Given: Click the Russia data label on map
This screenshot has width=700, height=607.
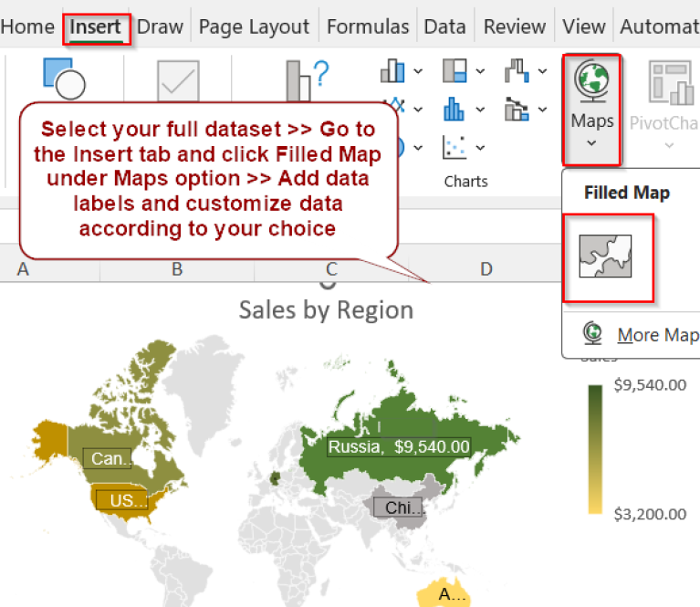Looking at the screenshot, I should pos(399,446).
